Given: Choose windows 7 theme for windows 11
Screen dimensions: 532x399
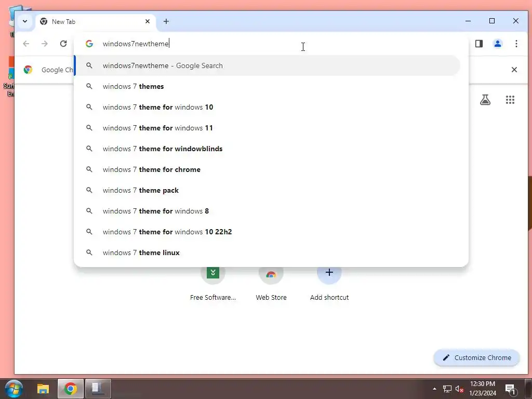Looking at the screenshot, I should pyautogui.click(x=267, y=128).
